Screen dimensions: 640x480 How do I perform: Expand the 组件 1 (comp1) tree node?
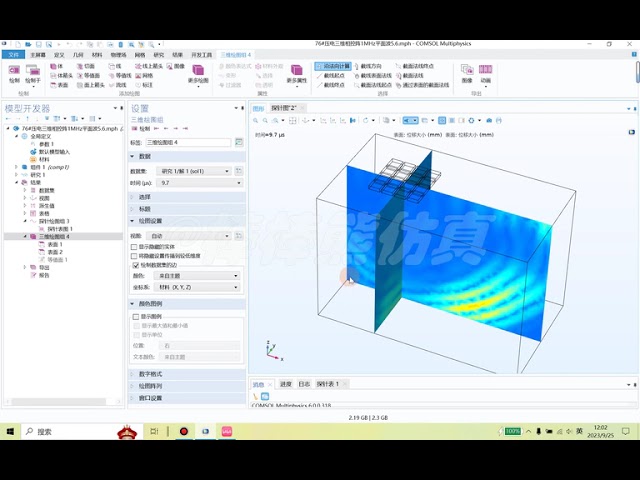[x=16, y=167]
